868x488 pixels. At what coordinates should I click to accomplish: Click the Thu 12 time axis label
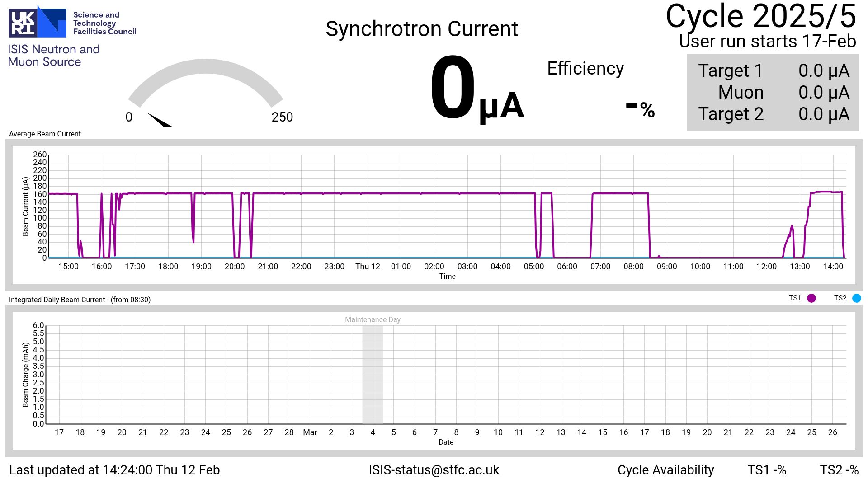[x=368, y=267]
